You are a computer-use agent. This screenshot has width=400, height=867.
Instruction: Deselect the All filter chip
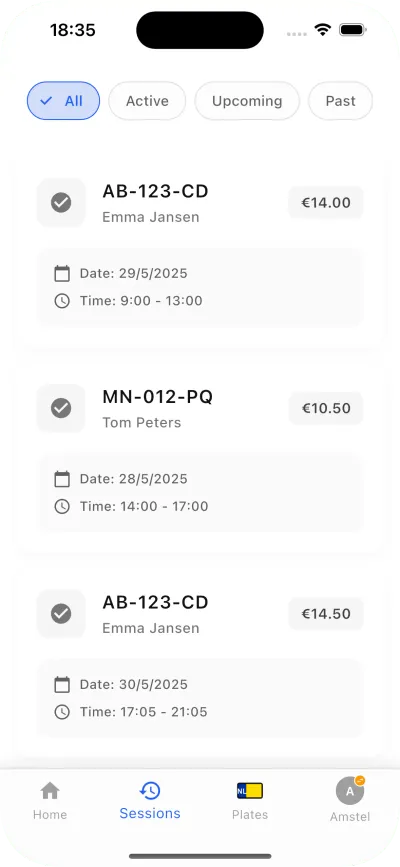point(64,101)
